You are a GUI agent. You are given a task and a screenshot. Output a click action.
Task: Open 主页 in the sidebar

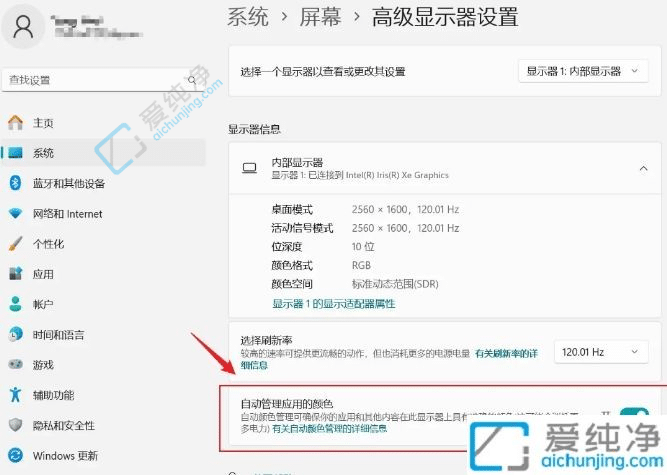43,123
